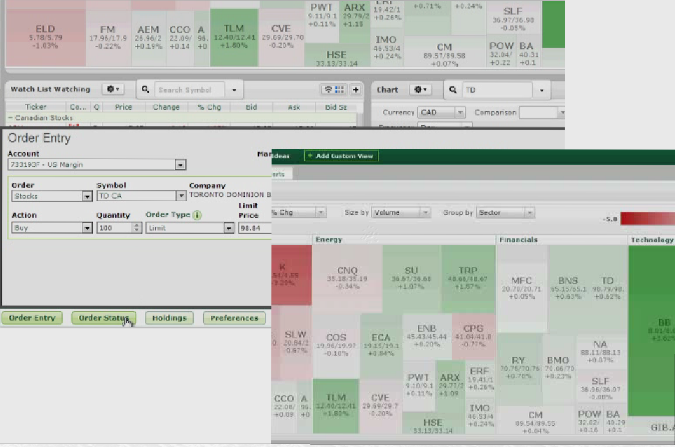Expand the Size by Volume dropdown
The height and width of the screenshot is (447, 675).
pyautogui.click(x=426, y=213)
